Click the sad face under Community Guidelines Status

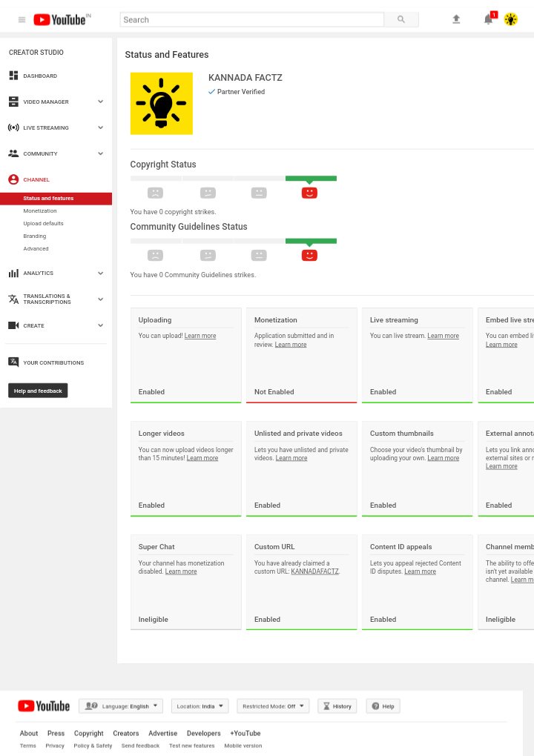click(155, 255)
